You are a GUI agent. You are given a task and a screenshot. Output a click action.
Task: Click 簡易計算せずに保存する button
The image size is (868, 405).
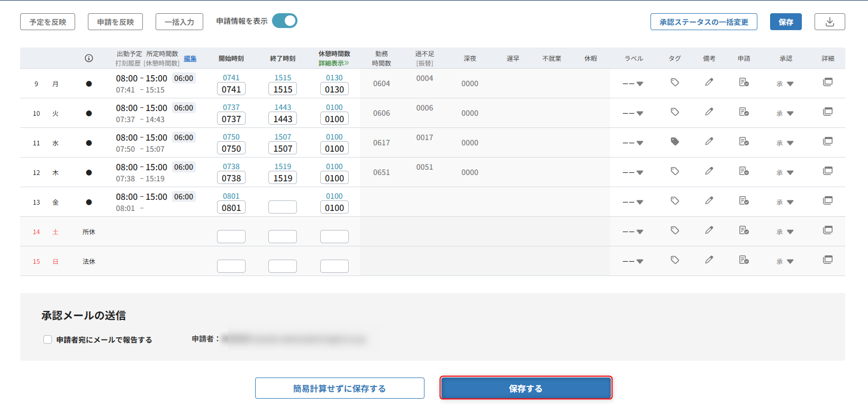click(340, 388)
